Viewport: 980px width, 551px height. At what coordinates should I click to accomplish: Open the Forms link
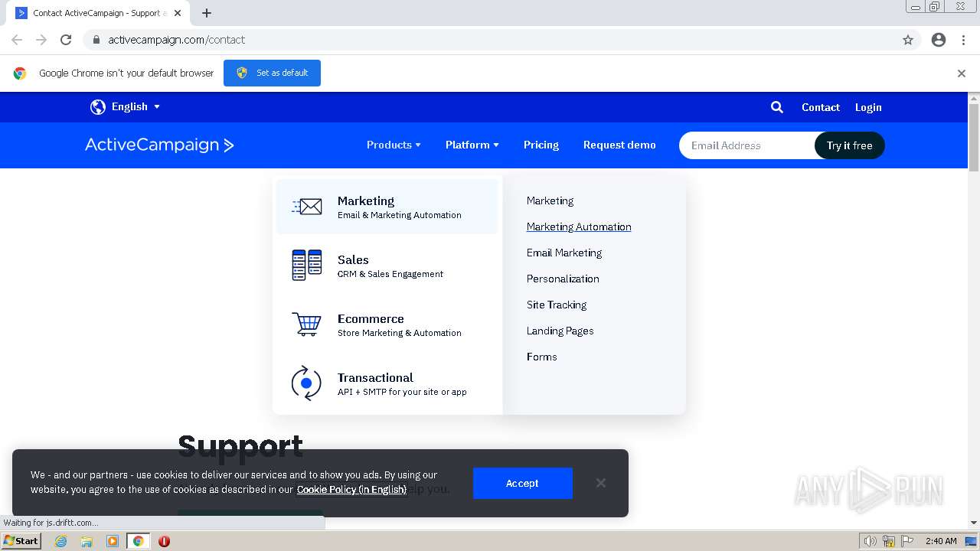coord(541,357)
